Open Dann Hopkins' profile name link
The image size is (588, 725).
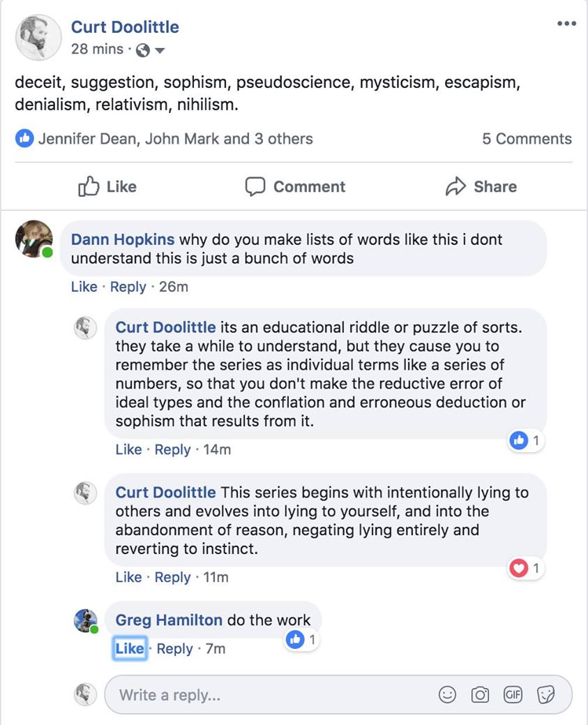(123, 239)
